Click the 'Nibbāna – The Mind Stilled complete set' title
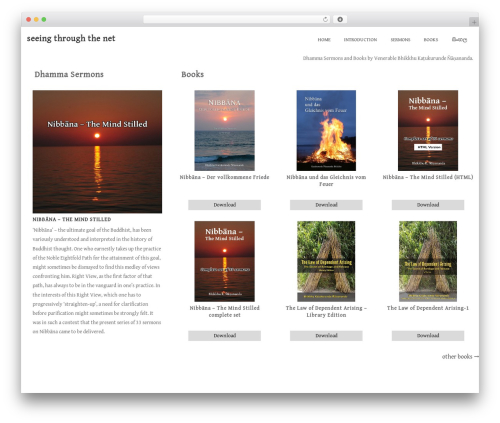This screenshot has height=423, width=500. (x=224, y=311)
